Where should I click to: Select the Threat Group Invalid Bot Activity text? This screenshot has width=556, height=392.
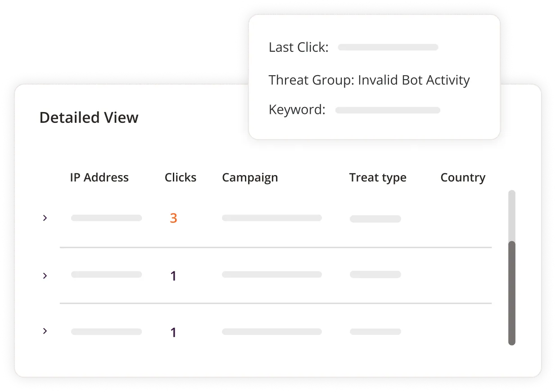[369, 80]
